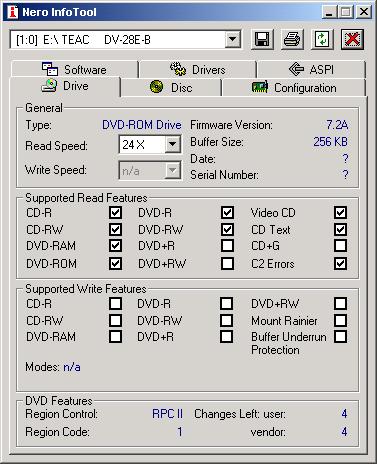Toggle the DVD-R write feature checkbox
This screenshot has height=464, width=377.
pos(227,303)
